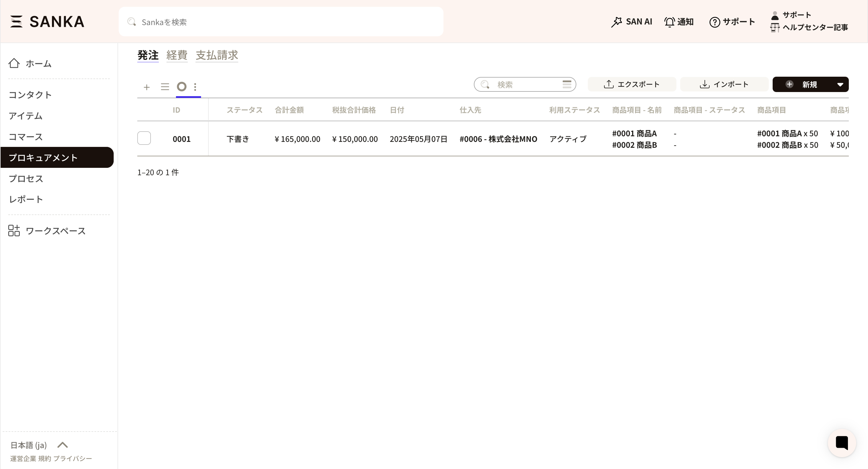Select the circle view tab icon
Image resolution: width=868 pixels, height=469 pixels.
pyautogui.click(x=182, y=87)
